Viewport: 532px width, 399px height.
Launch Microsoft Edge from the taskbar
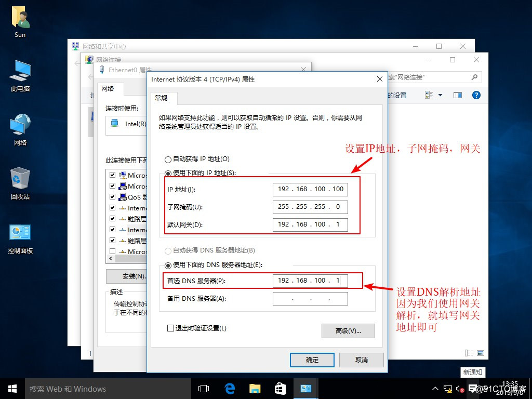tap(230, 388)
